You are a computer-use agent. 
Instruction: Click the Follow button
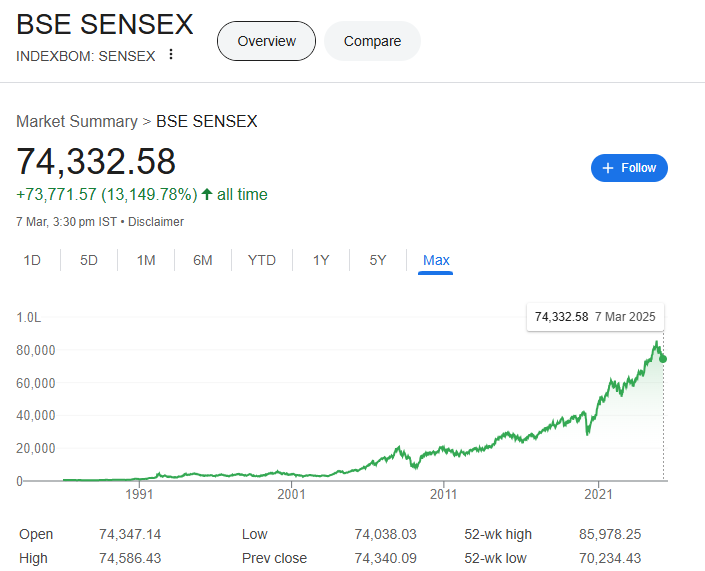629,168
